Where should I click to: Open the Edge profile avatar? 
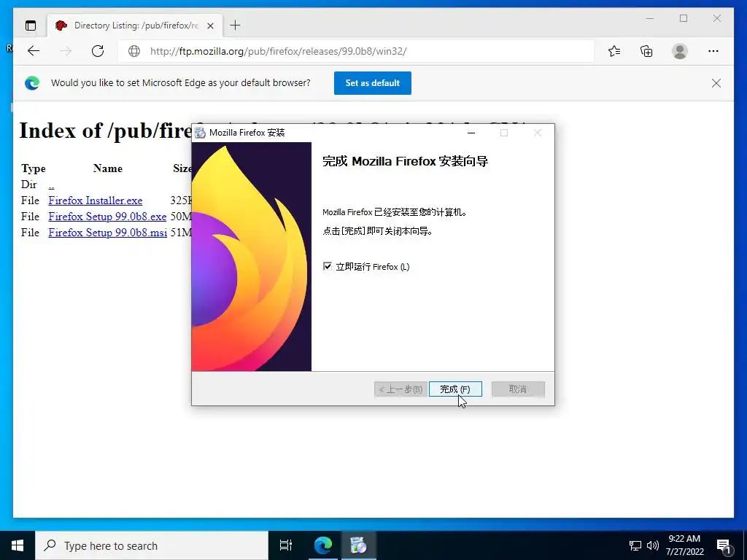pos(680,51)
